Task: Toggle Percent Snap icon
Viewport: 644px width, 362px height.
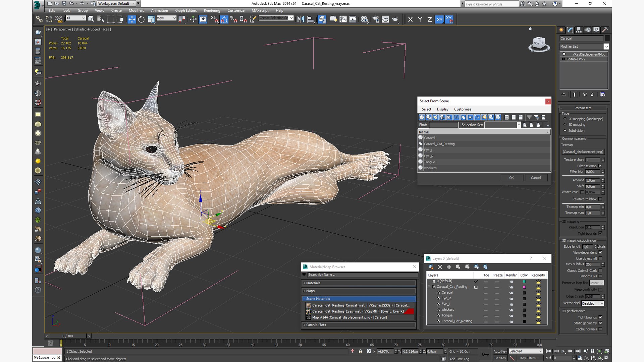Action: pos(233,19)
